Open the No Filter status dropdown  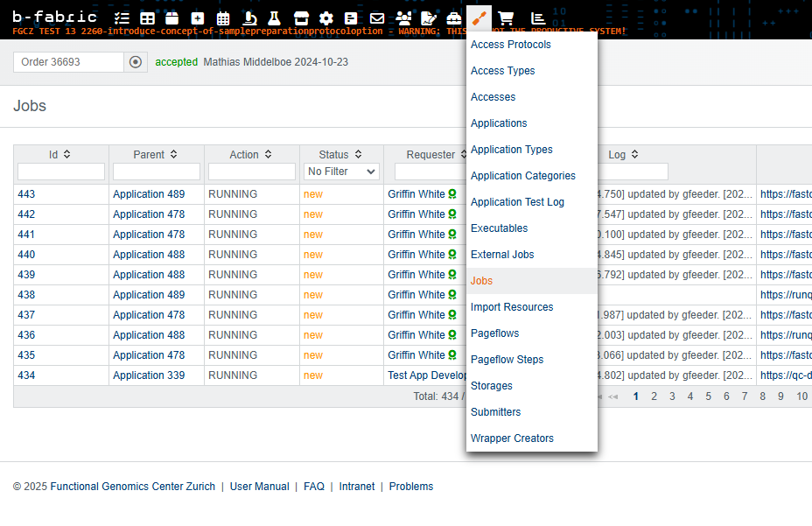tap(341, 171)
